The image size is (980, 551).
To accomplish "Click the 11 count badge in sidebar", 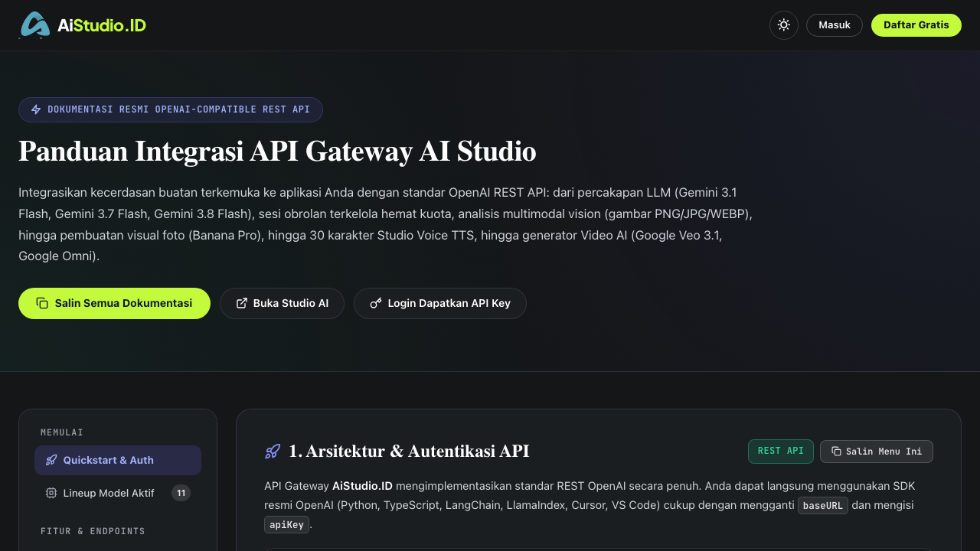I will pyautogui.click(x=181, y=493).
